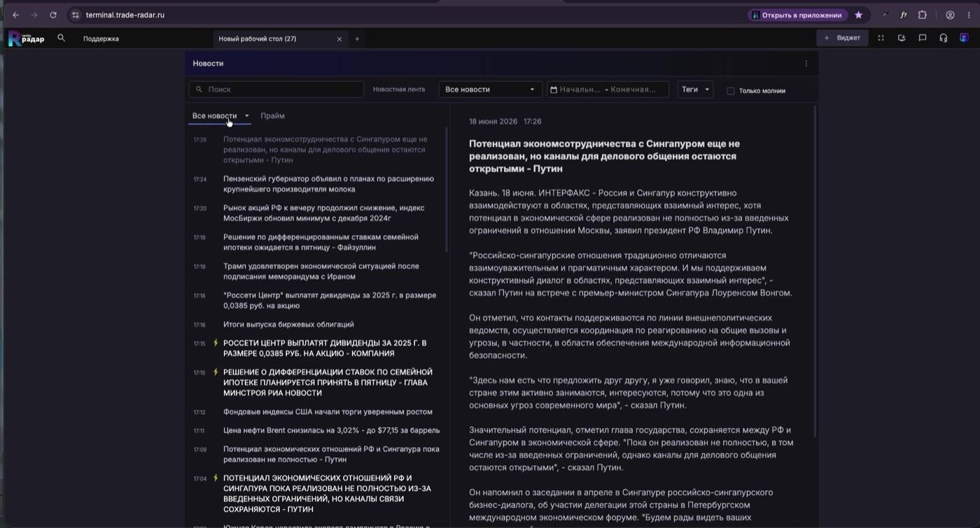Click lightning icon of 'РЕШЕНИЕ О ДИФФЕРЕНЦИАЦИИ СТАВОК'
The image size is (980, 528).
(x=216, y=372)
